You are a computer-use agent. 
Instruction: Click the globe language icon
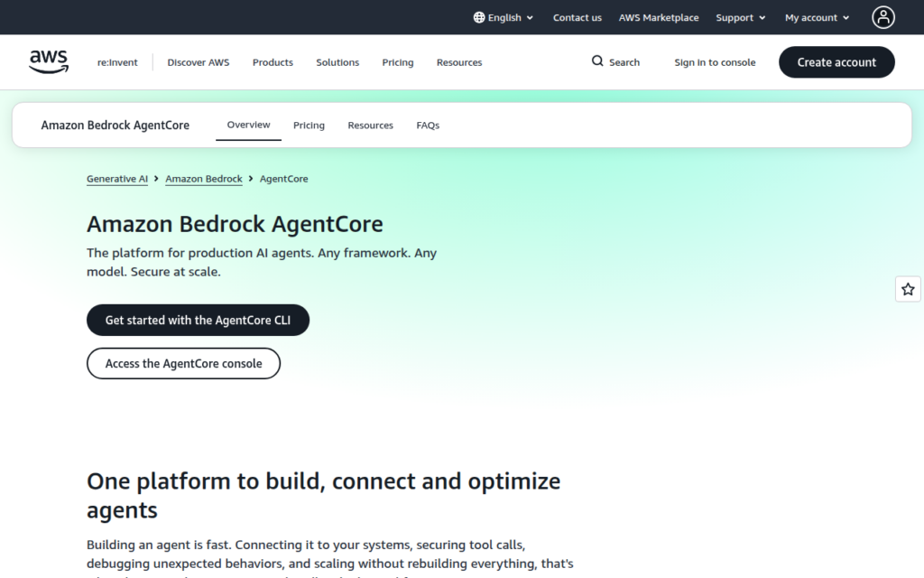pyautogui.click(x=479, y=18)
